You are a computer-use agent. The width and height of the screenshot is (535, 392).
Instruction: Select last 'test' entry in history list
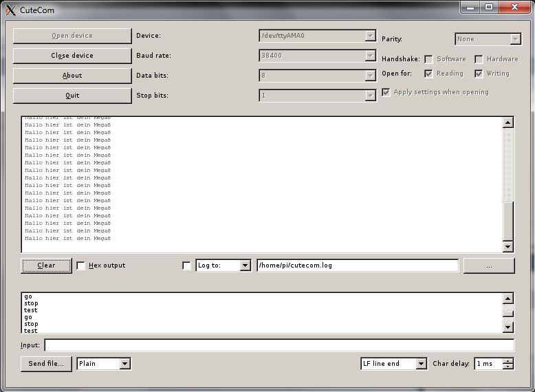(x=31, y=330)
